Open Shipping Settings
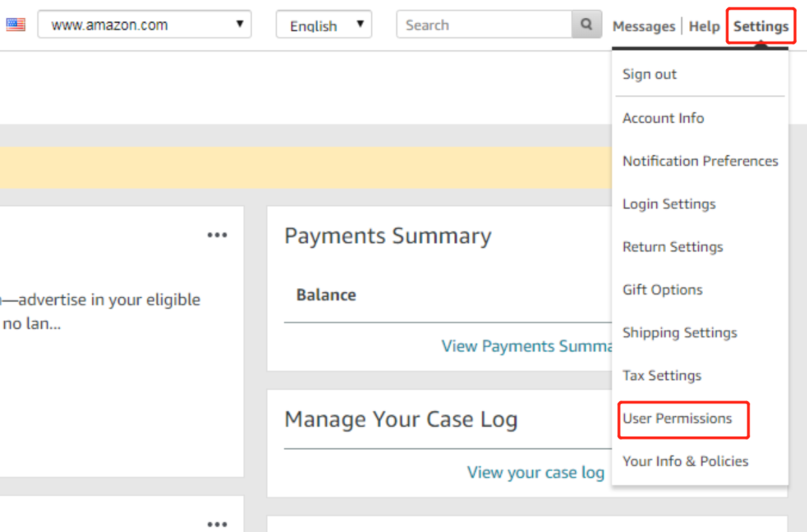 [x=680, y=333]
